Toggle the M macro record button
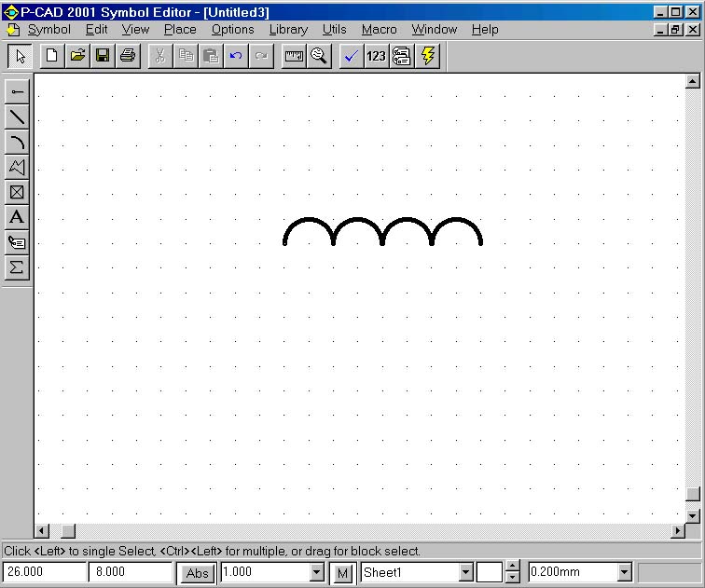This screenshot has height=588, width=705. click(342, 573)
